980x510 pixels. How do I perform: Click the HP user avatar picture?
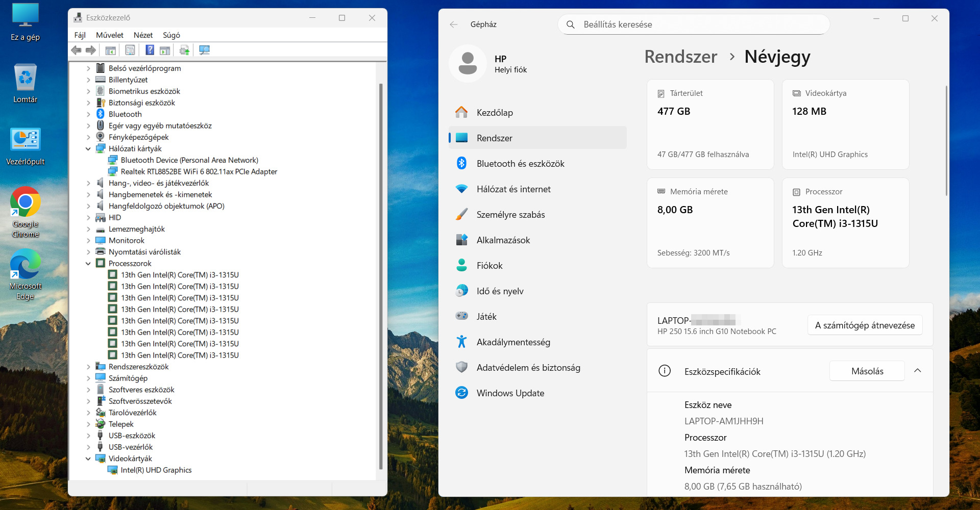468,63
